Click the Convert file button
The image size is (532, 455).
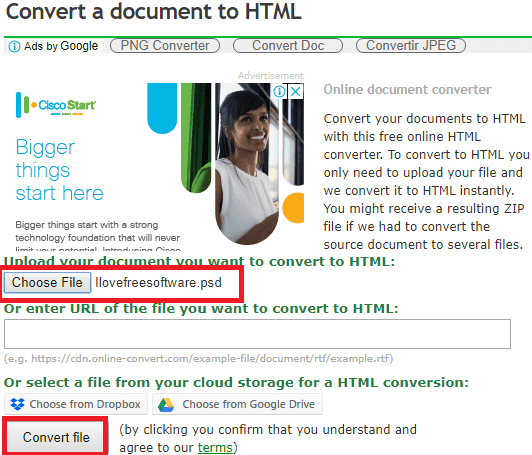click(56, 437)
